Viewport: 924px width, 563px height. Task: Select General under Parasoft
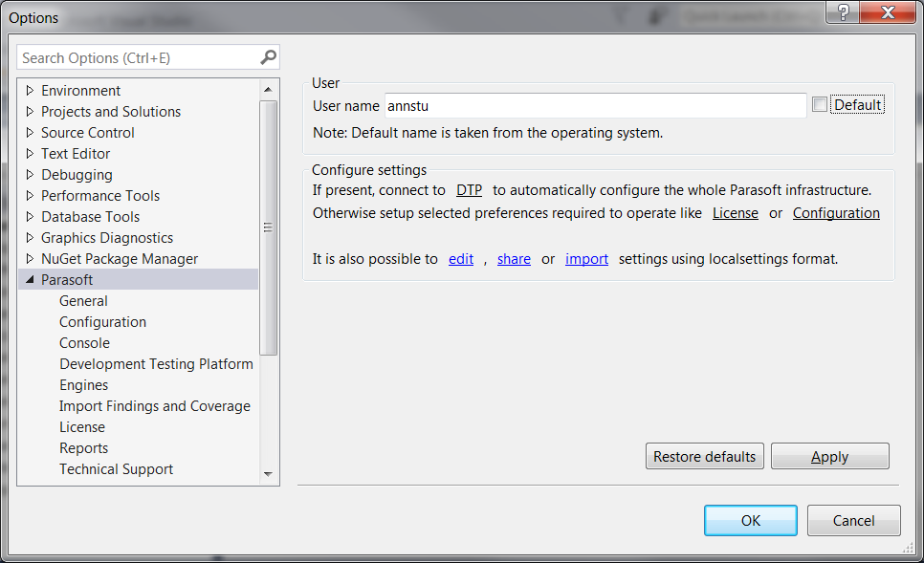(83, 301)
